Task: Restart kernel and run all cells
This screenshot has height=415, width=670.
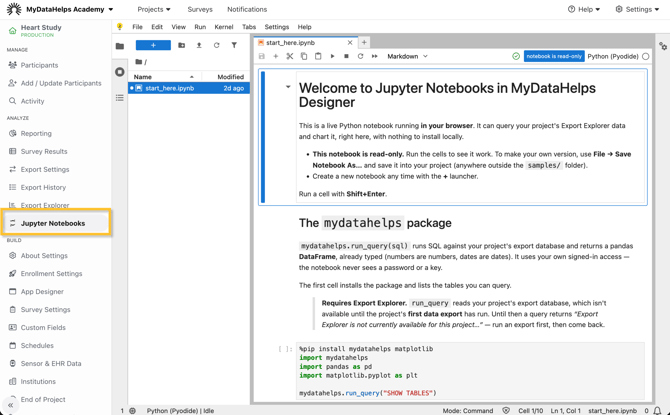Action: [375, 56]
